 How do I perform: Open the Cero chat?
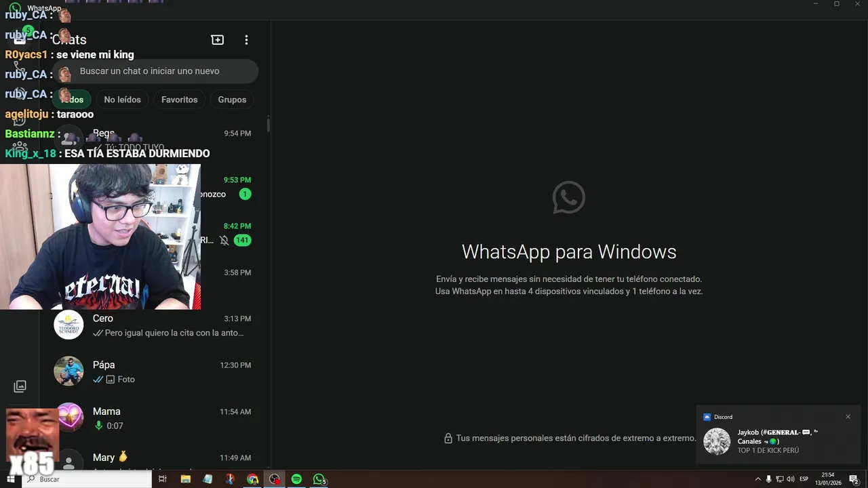click(155, 325)
